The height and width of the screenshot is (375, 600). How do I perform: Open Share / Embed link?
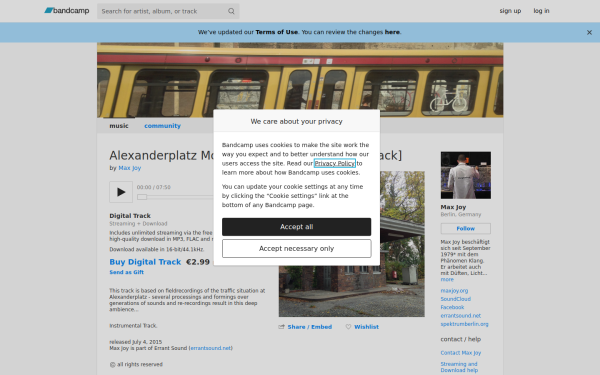click(310, 327)
